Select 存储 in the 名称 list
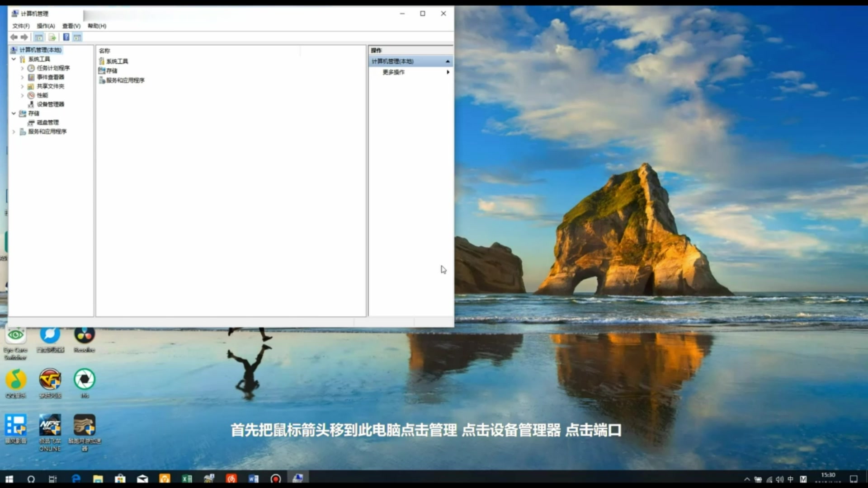Image resolution: width=868 pixels, height=488 pixels. click(111, 70)
